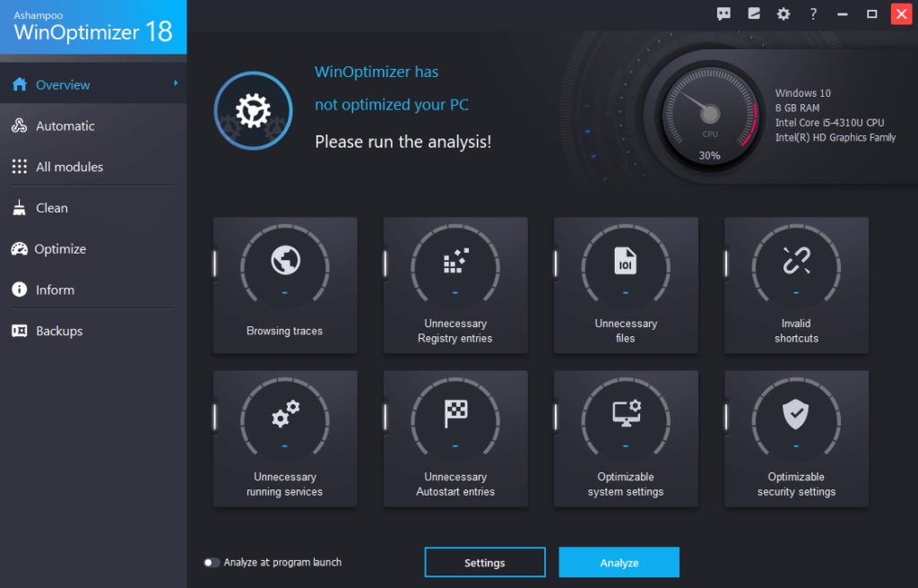Click the Automatic biohazard-style icon

tap(20, 125)
